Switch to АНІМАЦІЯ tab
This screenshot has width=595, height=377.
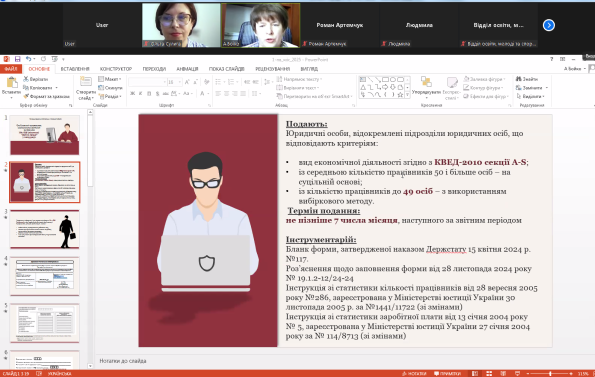coord(187,69)
